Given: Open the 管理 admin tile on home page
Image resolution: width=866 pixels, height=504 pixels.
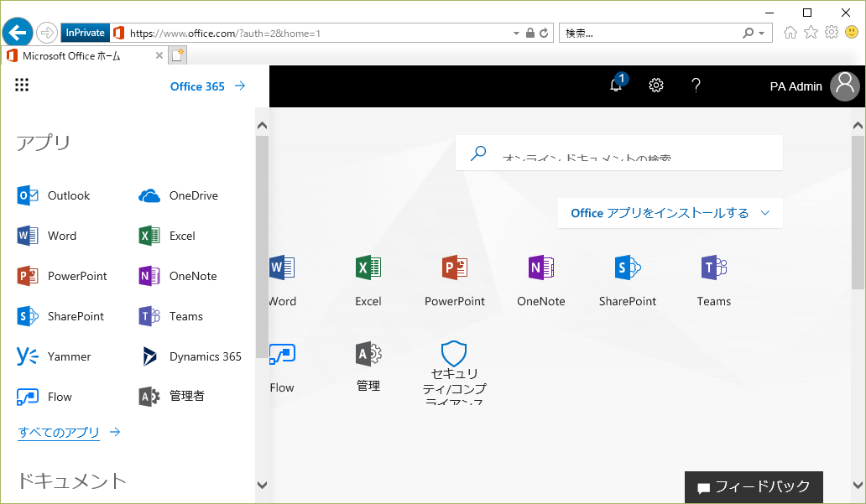Looking at the screenshot, I should point(368,366).
